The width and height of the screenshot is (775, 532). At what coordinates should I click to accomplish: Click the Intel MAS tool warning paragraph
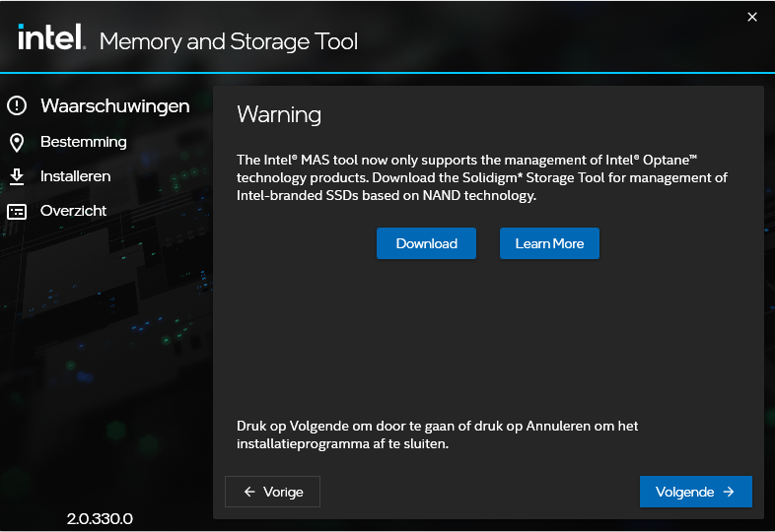click(x=482, y=177)
